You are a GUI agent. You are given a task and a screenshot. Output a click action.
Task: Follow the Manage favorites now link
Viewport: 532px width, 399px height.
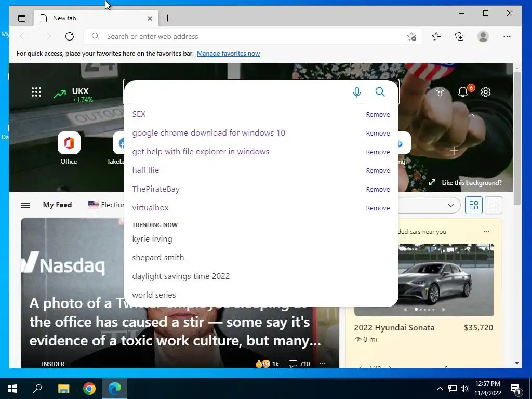point(229,54)
